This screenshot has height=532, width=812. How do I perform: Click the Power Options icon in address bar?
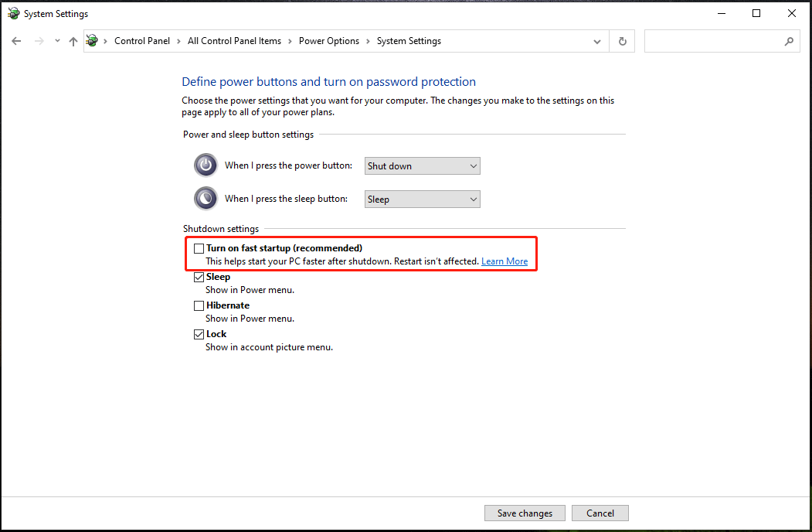(93, 40)
